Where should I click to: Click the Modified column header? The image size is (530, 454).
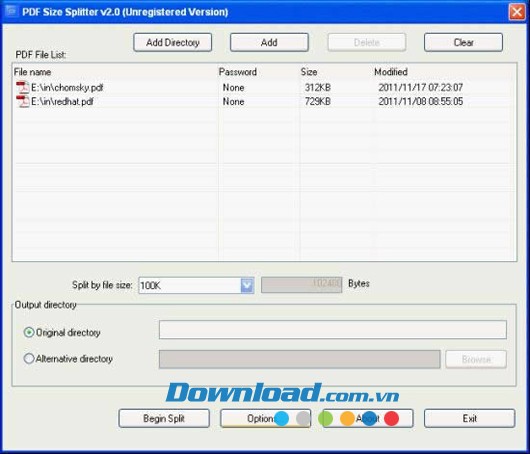pos(391,72)
